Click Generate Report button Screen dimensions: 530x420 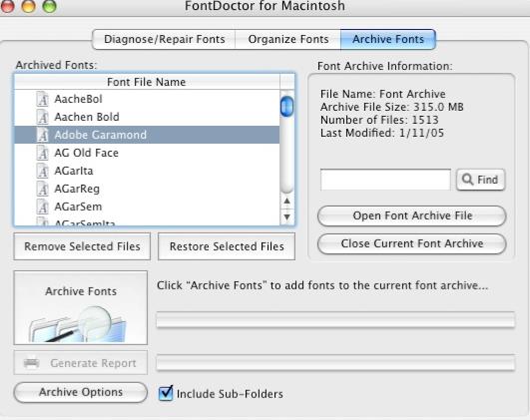(x=81, y=363)
